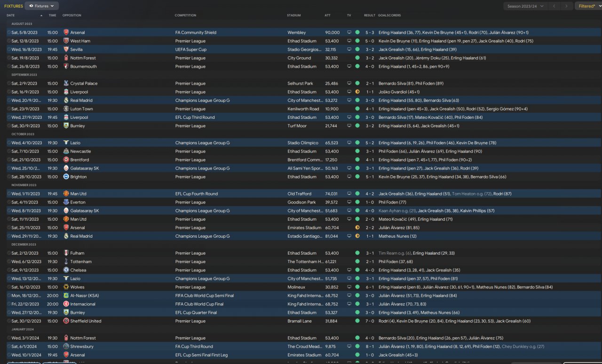
Task: Sort by the Competition column header
Action: coord(185,15)
